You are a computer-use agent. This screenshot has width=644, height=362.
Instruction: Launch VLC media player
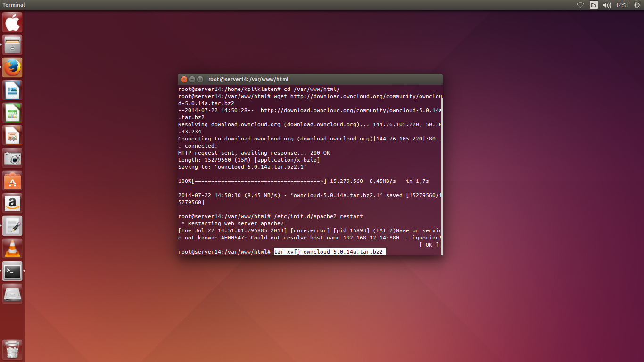[x=12, y=248]
